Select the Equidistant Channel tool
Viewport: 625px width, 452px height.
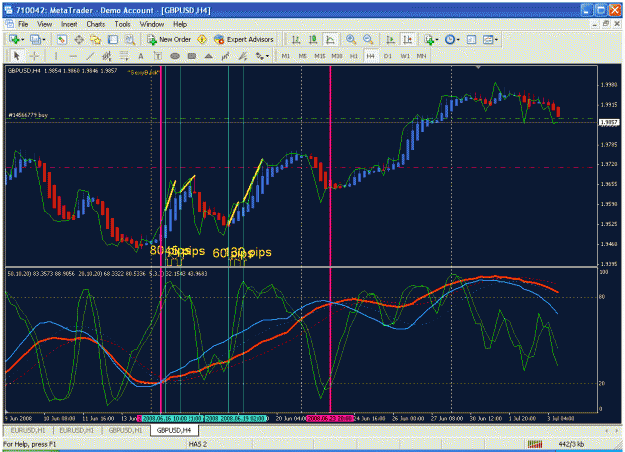tap(106, 56)
